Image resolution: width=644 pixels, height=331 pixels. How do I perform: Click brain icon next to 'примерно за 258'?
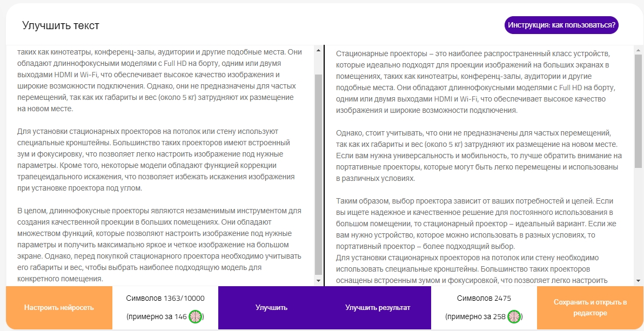tap(514, 316)
